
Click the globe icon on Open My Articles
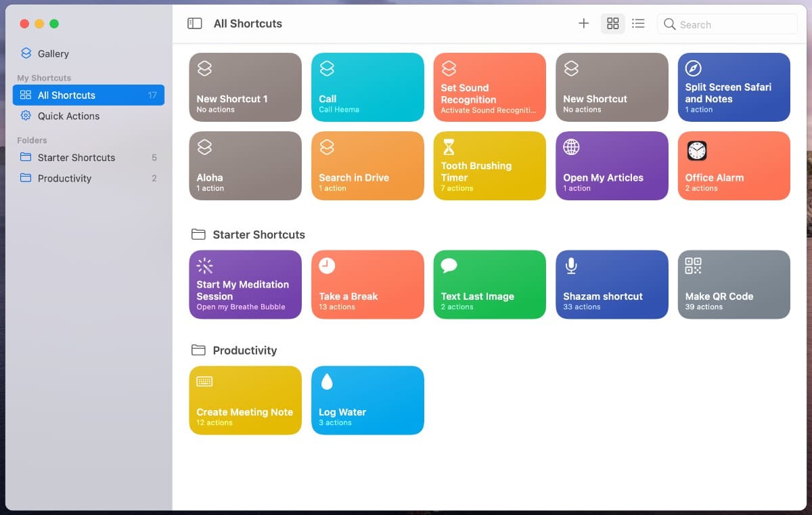[x=571, y=147]
